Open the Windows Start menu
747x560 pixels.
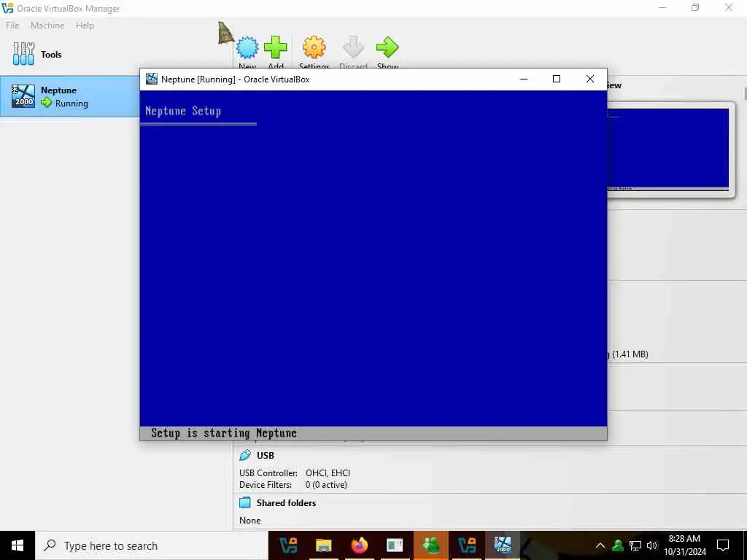[18, 545]
